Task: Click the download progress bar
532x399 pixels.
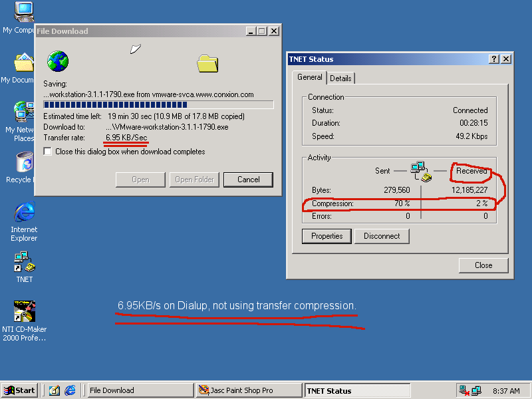Action: (158, 104)
